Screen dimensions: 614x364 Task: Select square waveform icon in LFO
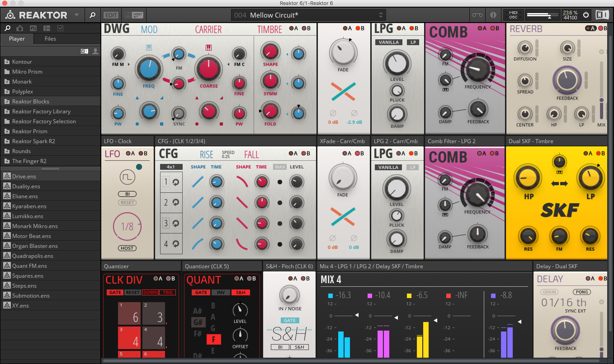coord(127,177)
